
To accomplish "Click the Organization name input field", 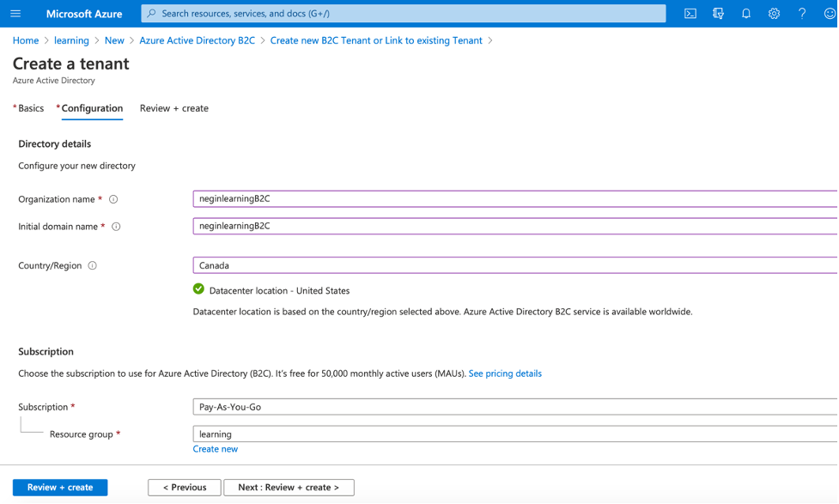I will tap(515, 199).
